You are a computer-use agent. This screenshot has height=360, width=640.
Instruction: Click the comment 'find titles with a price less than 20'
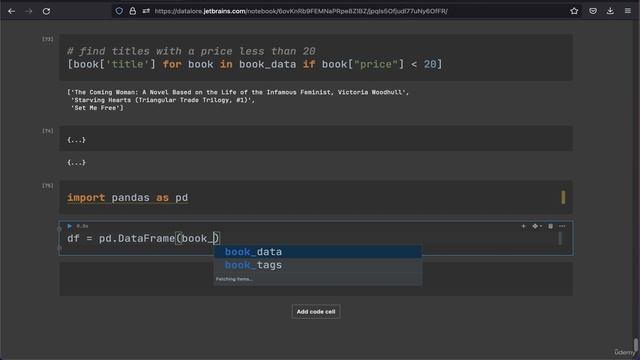[x=191, y=51]
